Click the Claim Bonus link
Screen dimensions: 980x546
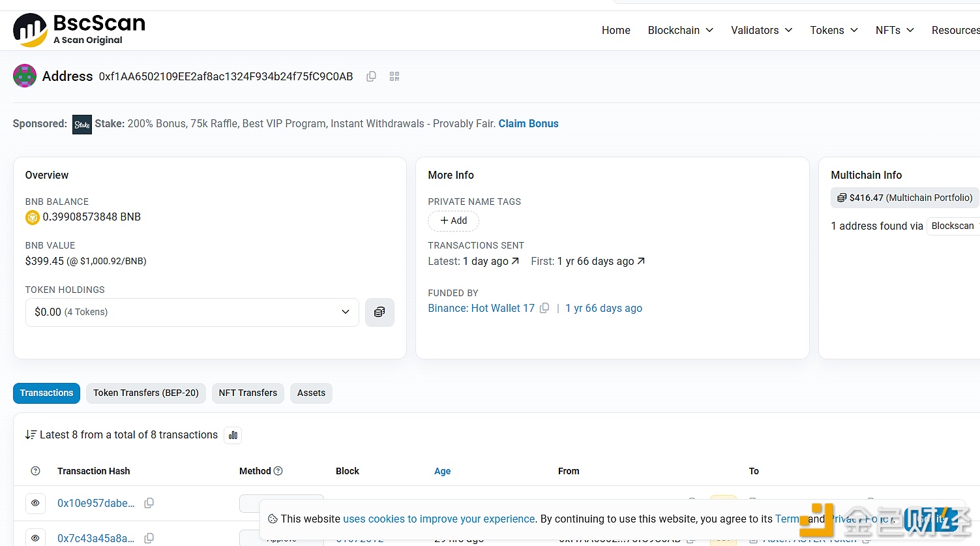(x=528, y=124)
